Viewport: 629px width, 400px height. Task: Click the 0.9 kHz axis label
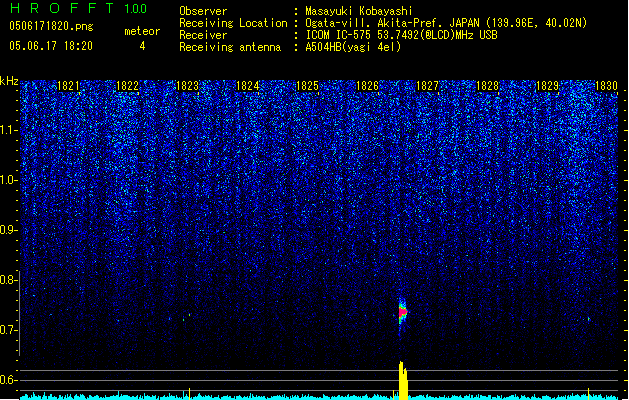click(9, 230)
